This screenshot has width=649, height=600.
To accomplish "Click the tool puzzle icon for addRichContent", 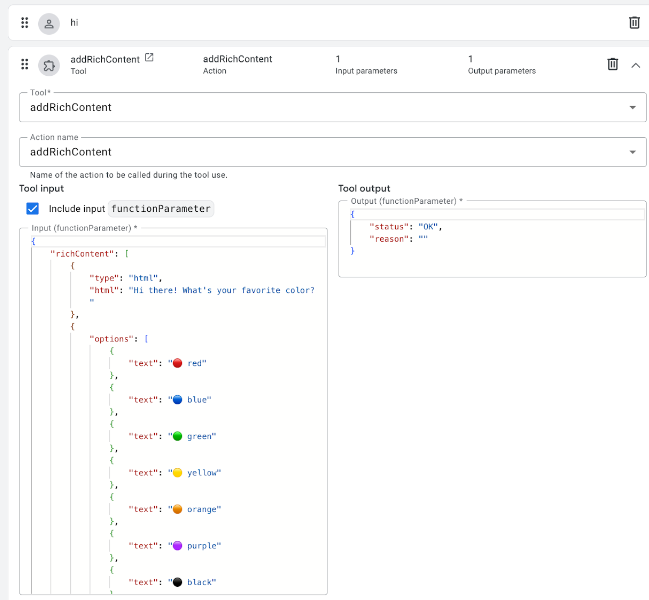I will (48, 65).
